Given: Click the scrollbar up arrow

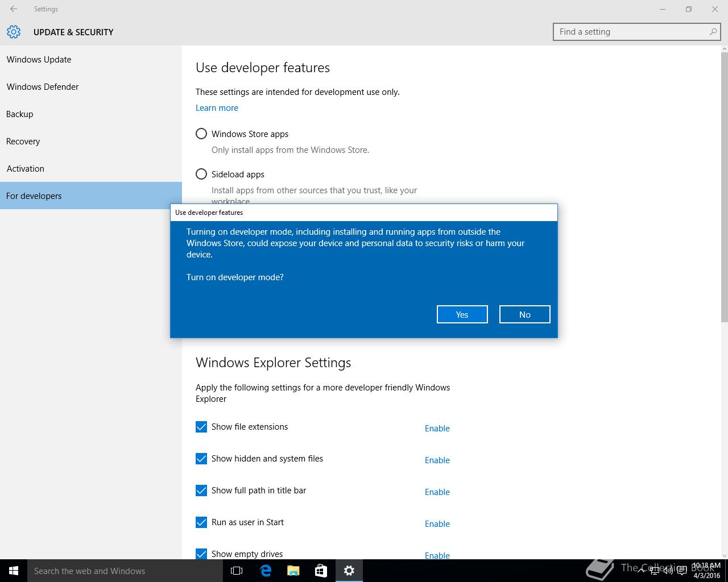Looking at the screenshot, I should pos(724,49).
